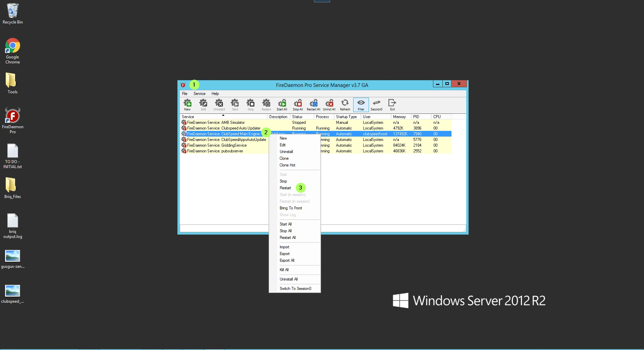Viewport: 644px width, 350px height.
Task: Click the PID 3896 cell
Action: 417,128
